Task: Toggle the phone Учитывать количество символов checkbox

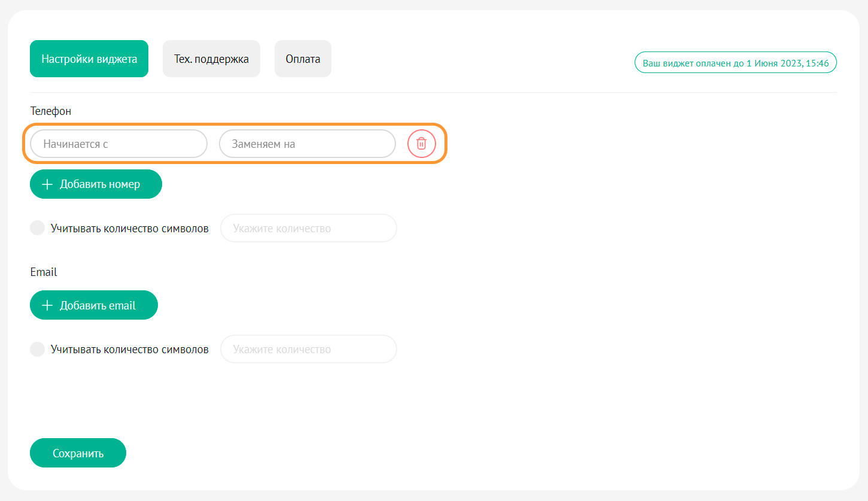Action: click(x=38, y=228)
